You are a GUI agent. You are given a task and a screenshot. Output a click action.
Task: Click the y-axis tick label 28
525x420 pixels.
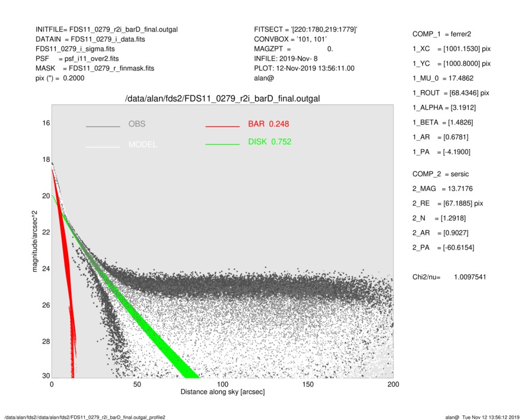[46, 342]
